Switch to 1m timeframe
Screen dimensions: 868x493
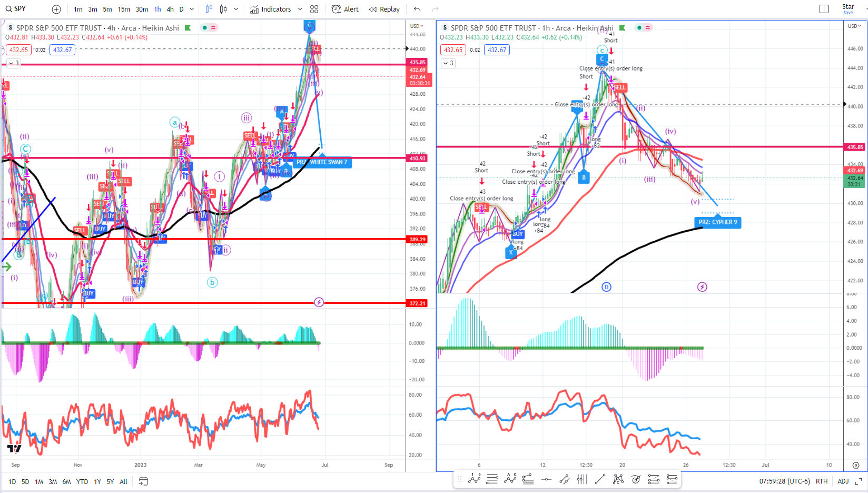pyautogui.click(x=78, y=9)
